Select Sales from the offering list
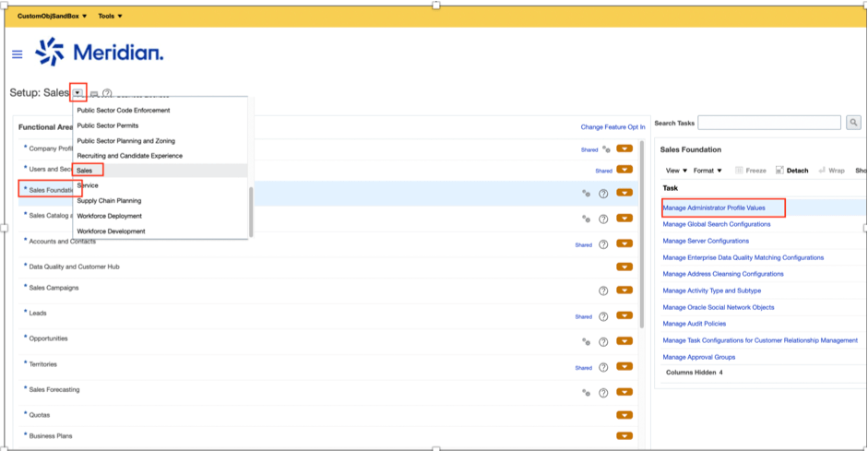 pyautogui.click(x=85, y=171)
